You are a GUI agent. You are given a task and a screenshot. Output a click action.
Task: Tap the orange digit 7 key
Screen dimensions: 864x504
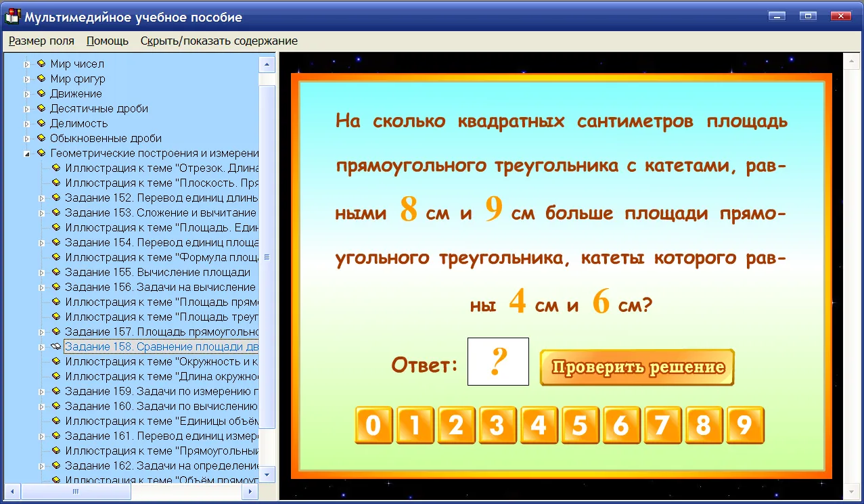[x=662, y=426]
